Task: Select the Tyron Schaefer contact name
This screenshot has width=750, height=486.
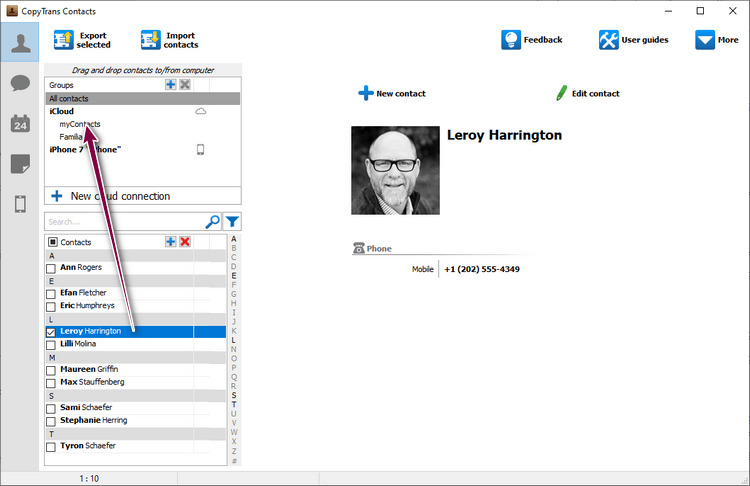Action: (x=88, y=445)
